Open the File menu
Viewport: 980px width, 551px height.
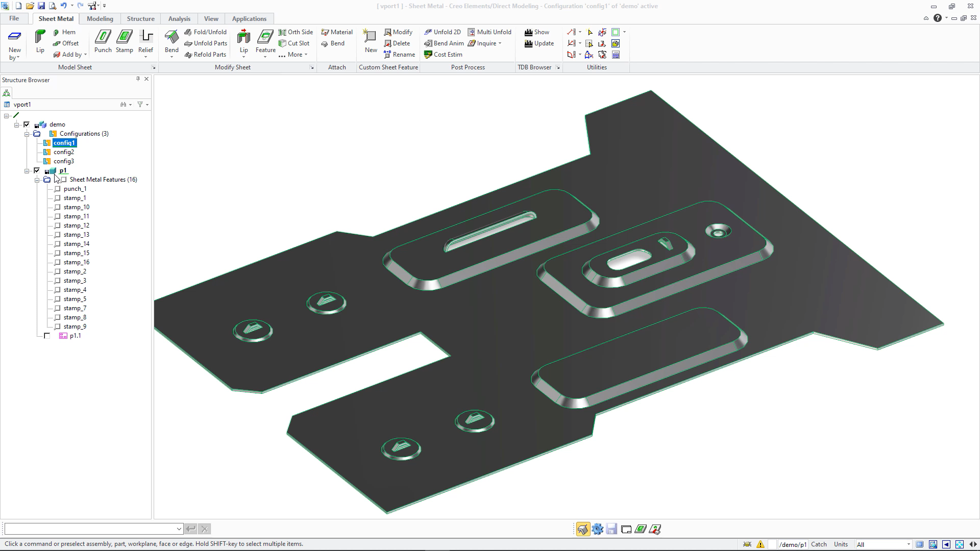14,18
